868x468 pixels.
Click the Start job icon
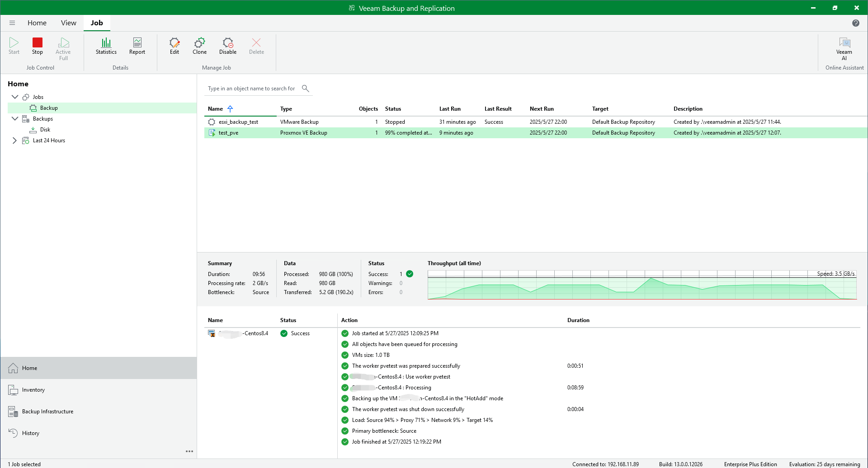14,43
